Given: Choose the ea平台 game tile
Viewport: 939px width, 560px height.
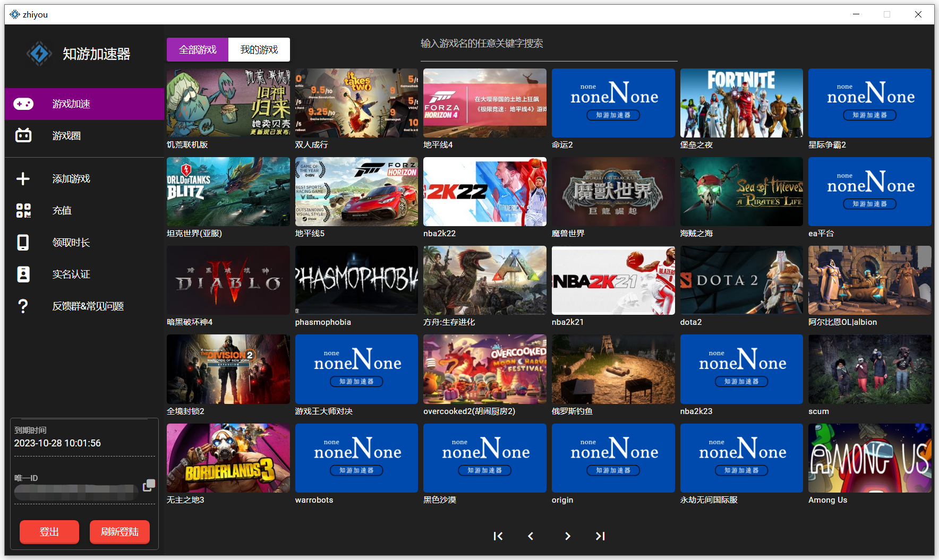Looking at the screenshot, I should click(x=870, y=192).
